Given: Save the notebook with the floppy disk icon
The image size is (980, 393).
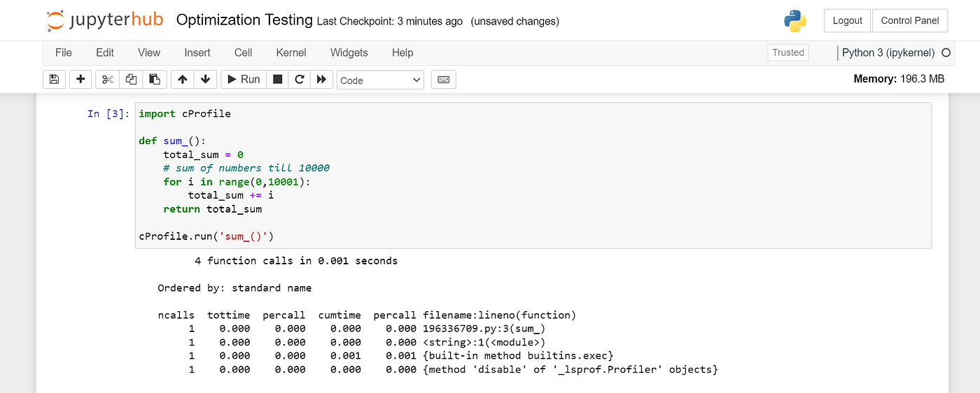Looking at the screenshot, I should [54, 80].
